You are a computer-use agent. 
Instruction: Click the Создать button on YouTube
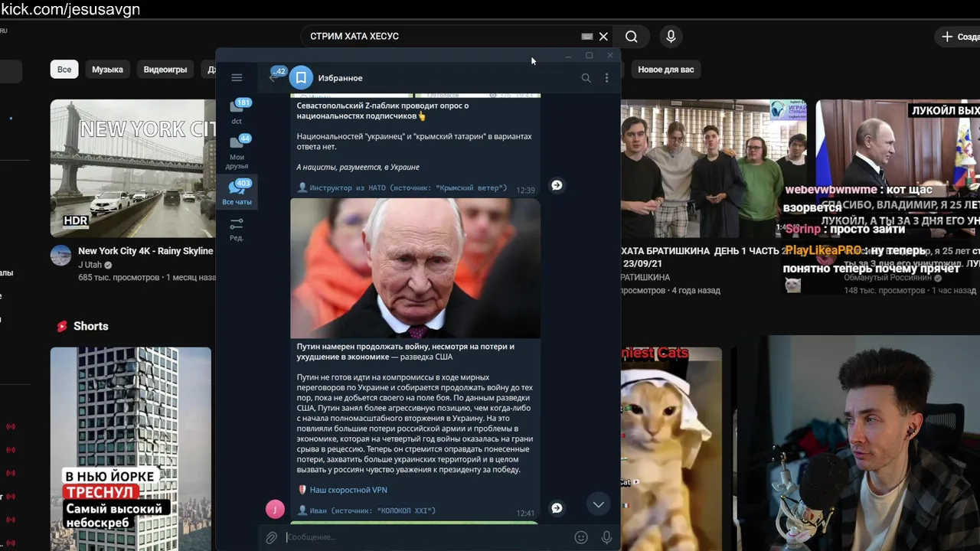958,37
